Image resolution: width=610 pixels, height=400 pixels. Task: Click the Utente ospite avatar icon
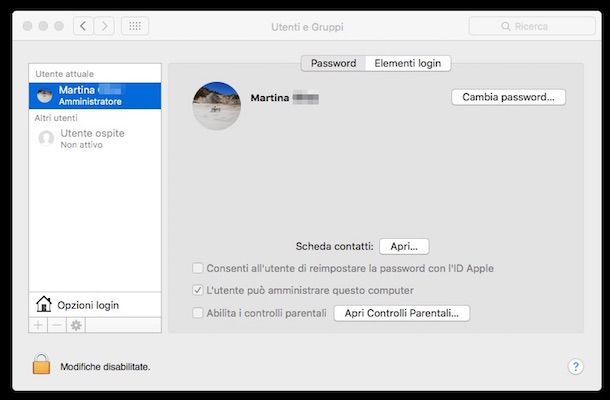tap(46, 138)
